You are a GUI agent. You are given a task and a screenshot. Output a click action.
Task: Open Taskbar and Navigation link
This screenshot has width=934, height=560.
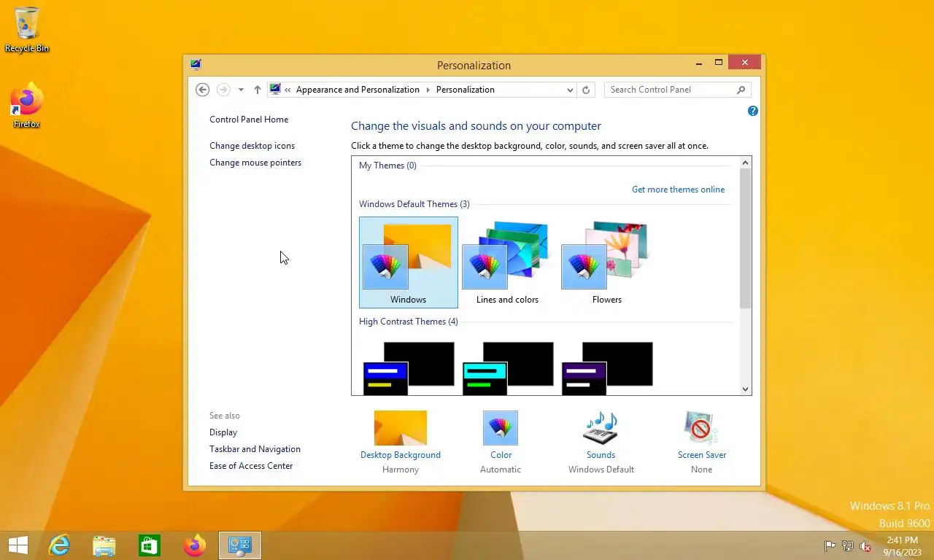[255, 449]
